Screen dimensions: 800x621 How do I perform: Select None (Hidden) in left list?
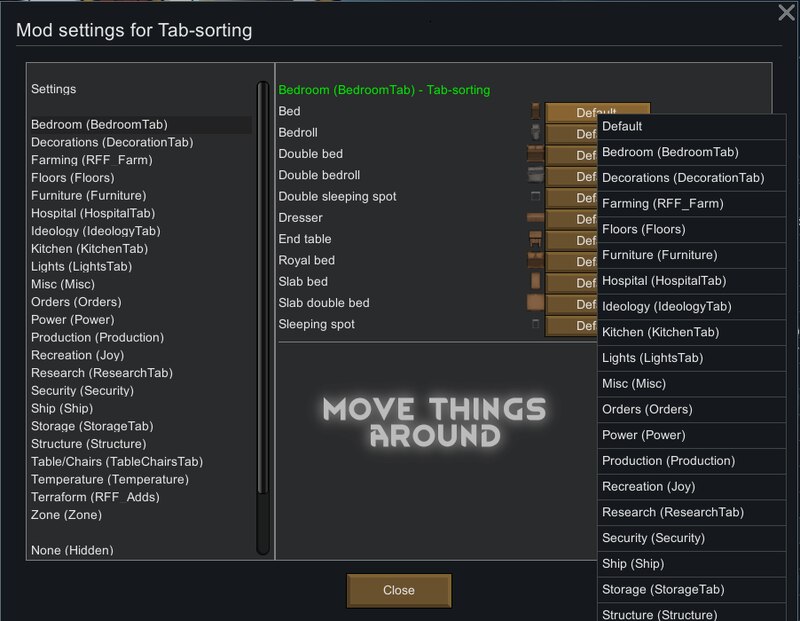click(x=72, y=550)
